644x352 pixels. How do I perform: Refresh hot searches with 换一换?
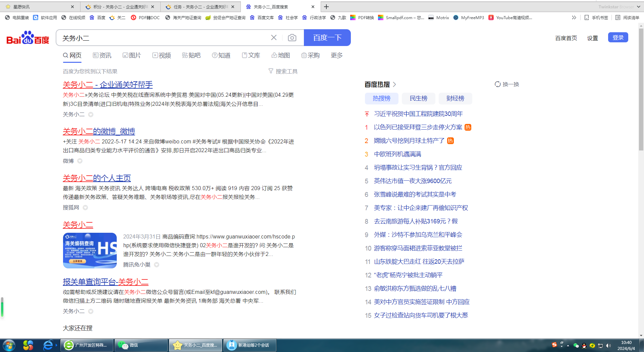(x=507, y=84)
